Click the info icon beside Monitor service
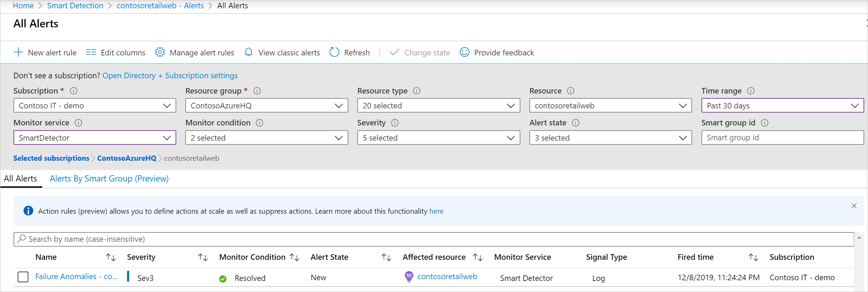The width and height of the screenshot is (868, 292). point(79,123)
